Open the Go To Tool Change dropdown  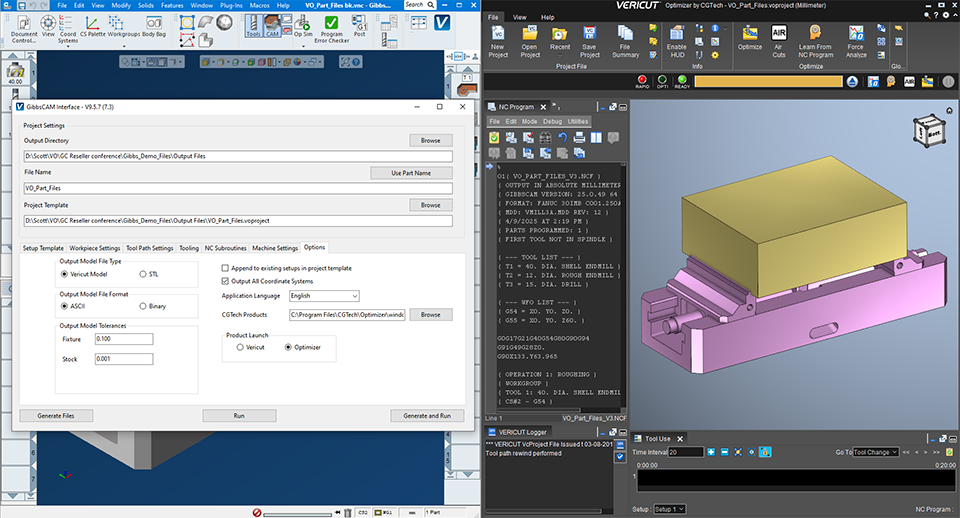(x=876, y=452)
